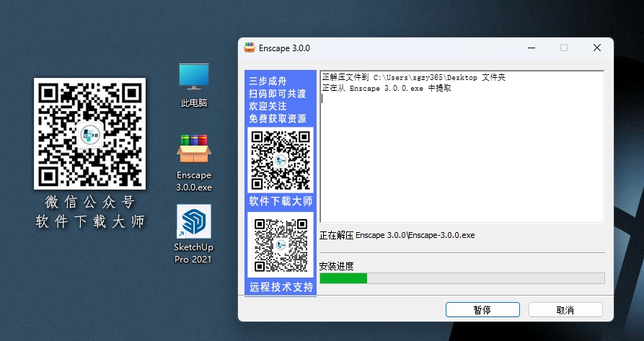
Task: Click the large WeChat QR code on the desktop
Action: pyautogui.click(x=89, y=134)
